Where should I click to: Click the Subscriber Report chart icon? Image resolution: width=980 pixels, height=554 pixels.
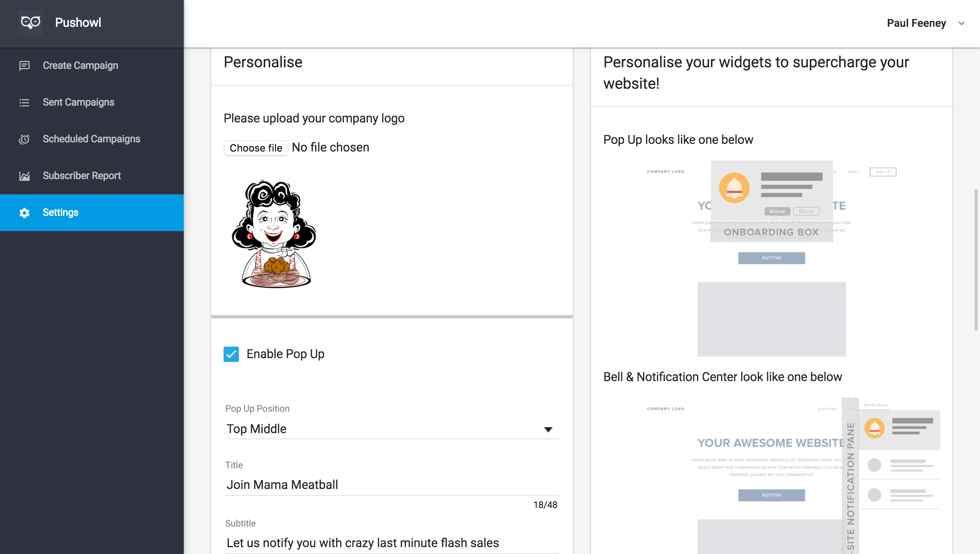[x=24, y=176]
